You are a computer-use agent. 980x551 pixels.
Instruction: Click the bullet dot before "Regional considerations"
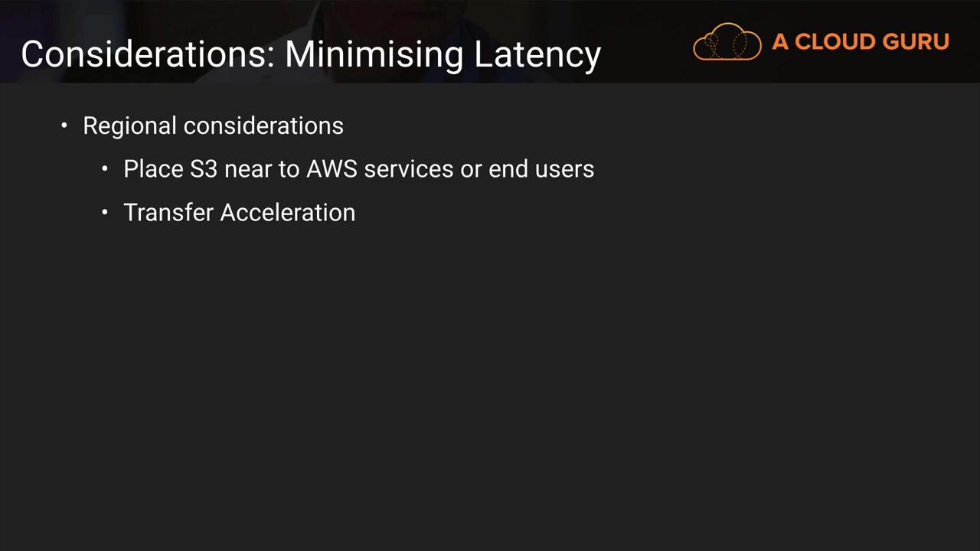click(64, 125)
